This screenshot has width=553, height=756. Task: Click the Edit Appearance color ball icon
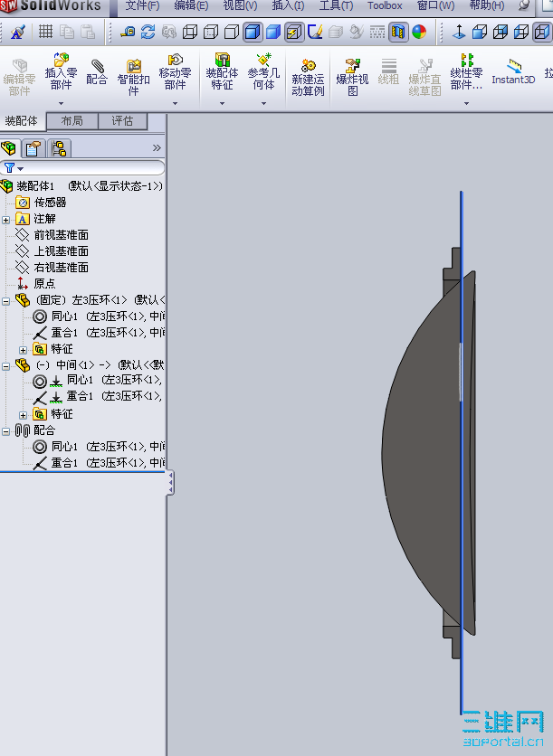click(419, 33)
